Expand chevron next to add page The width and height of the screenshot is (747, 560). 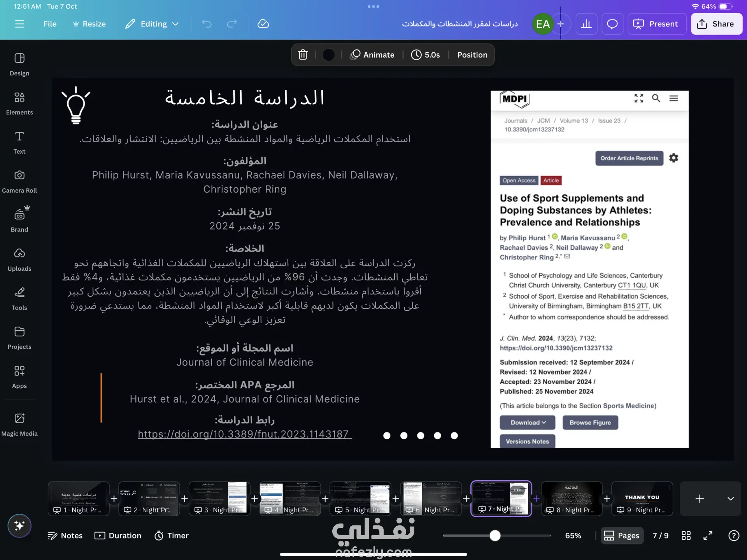tap(730, 499)
